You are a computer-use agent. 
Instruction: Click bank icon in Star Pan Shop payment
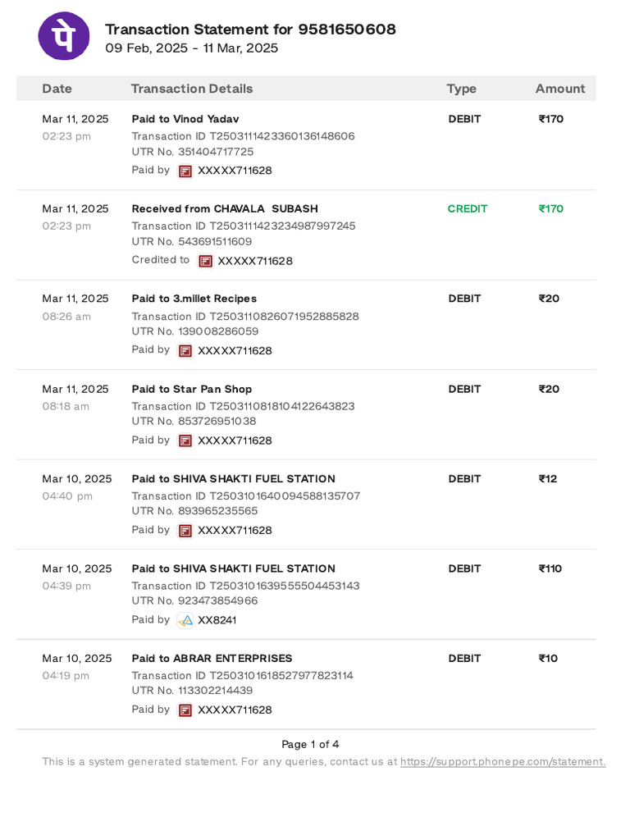pos(185,441)
